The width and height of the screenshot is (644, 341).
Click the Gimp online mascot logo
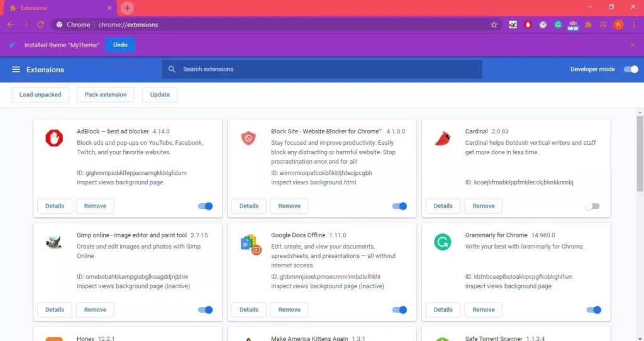pyautogui.click(x=54, y=242)
